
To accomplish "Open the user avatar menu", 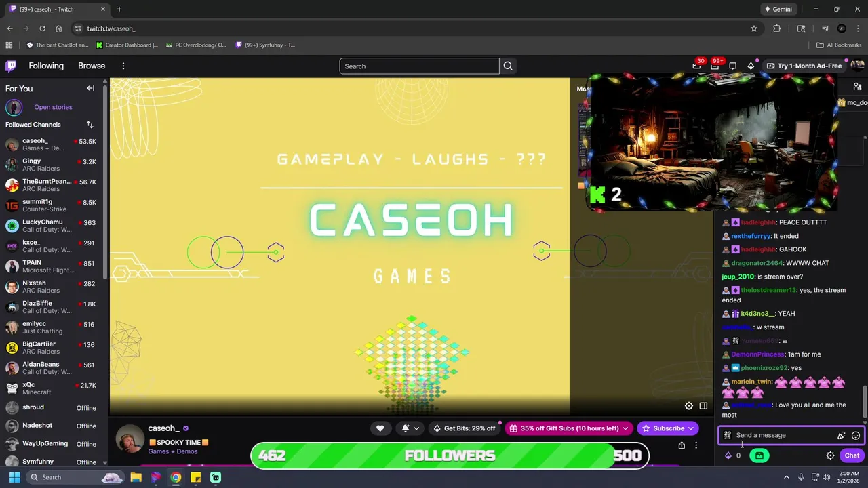I will (857, 66).
